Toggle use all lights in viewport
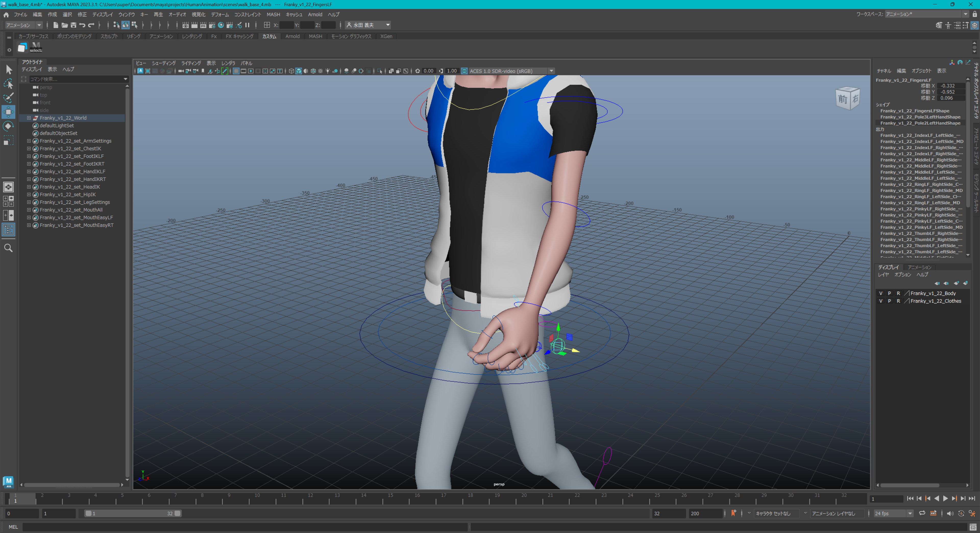Viewport: 980px width, 533px height. coord(328,71)
